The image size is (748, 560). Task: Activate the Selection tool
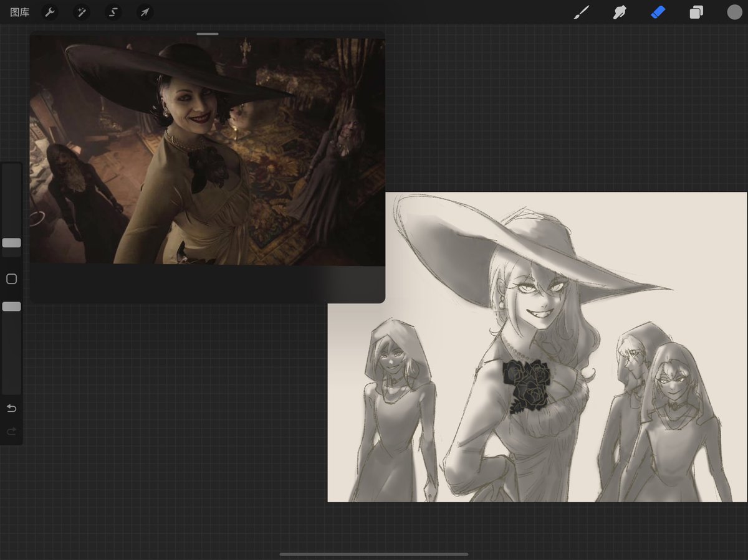pyautogui.click(x=113, y=12)
